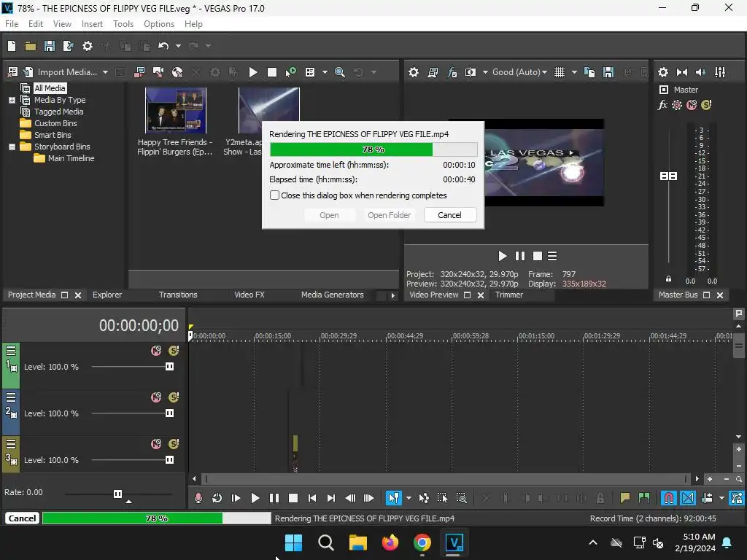747x560 pixels.
Task: Expand the Media By Type tree node
Action: tap(12, 100)
